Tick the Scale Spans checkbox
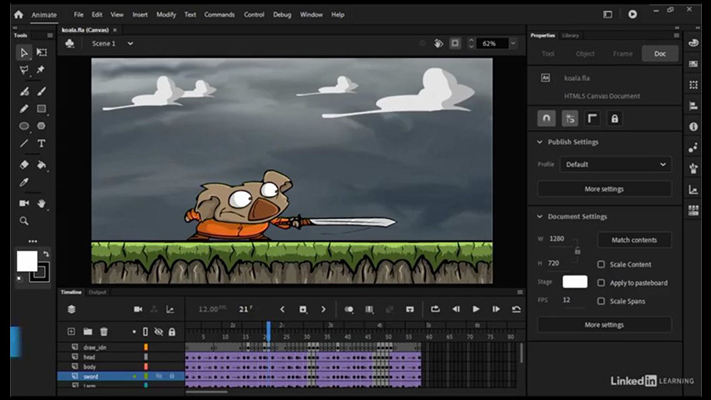This screenshot has width=711, height=400. tap(601, 301)
